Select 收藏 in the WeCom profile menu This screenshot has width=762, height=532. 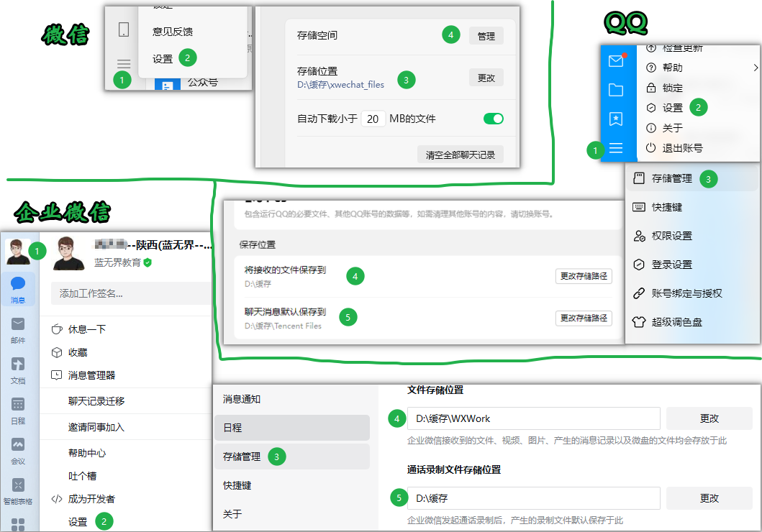tap(78, 352)
